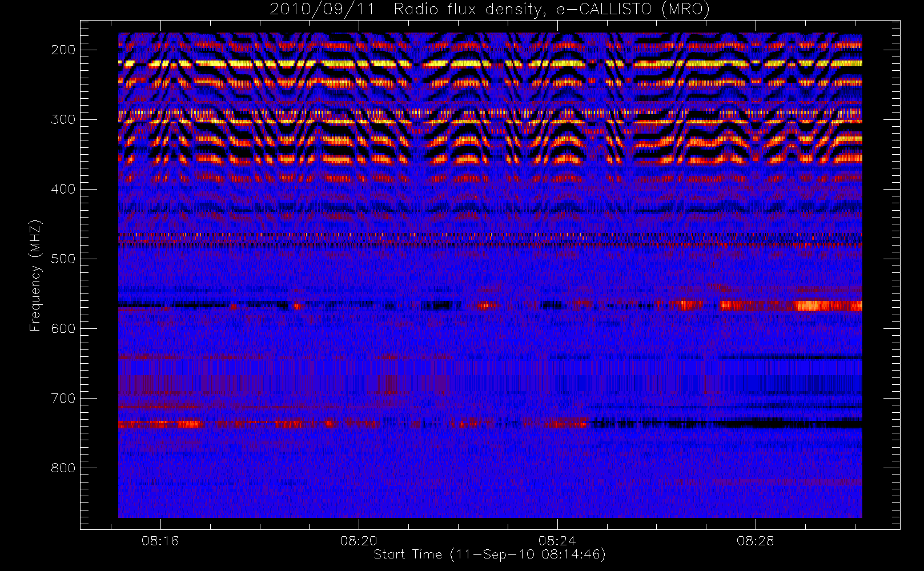Click the 'Start Time (11-Sep-10 08:14:46)' label
Screen dimensions: 924x571
click(x=489, y=554)
